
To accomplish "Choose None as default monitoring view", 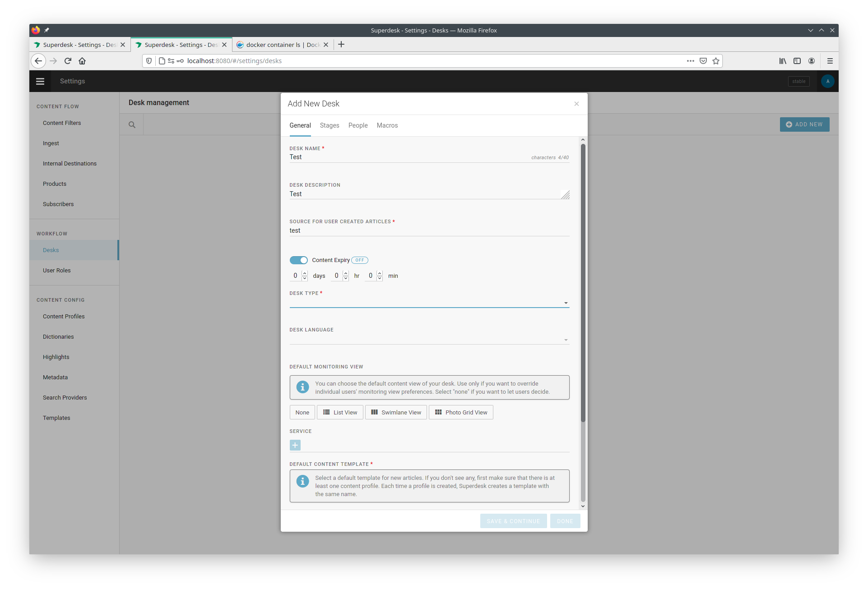I will click(x=302, y=412).
